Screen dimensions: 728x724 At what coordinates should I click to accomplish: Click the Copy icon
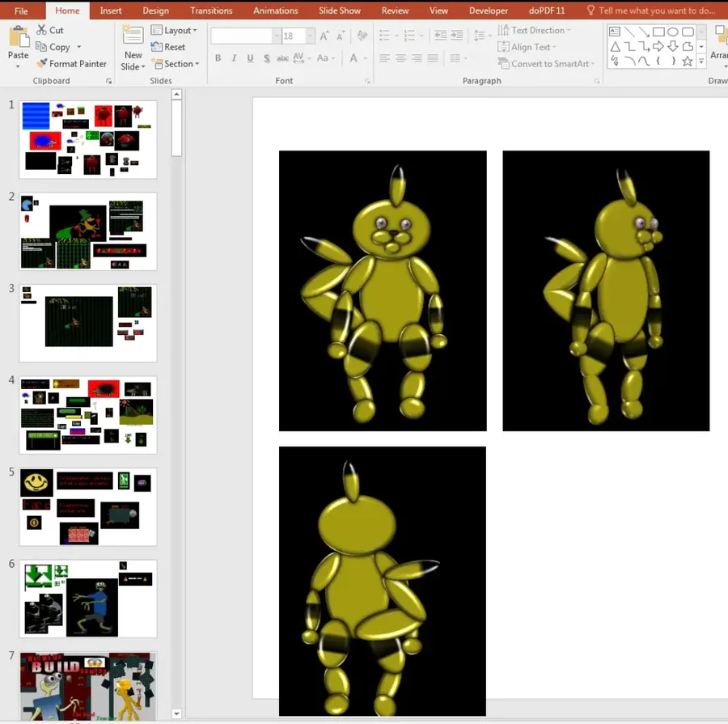pos(41,46)
